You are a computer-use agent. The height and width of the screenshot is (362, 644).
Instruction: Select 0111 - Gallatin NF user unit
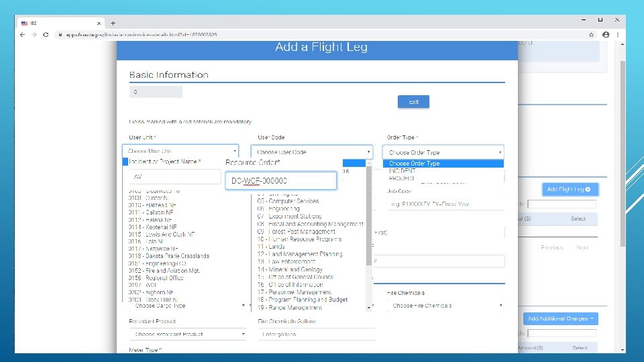click(x=151, y=213)
